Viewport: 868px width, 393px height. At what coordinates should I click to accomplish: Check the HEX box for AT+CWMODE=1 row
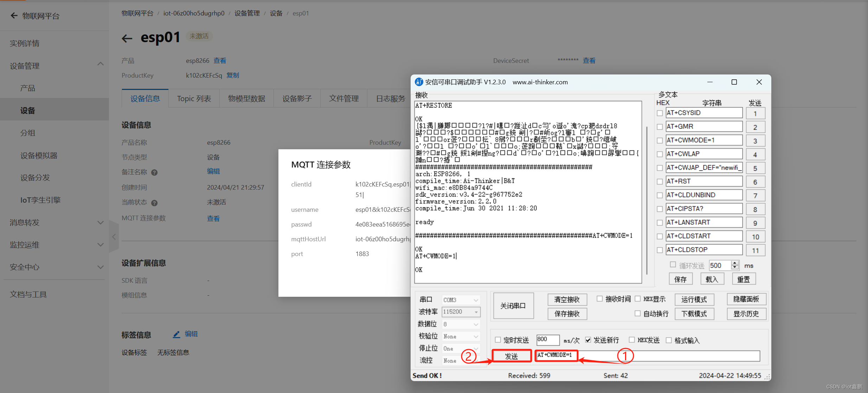660,140
